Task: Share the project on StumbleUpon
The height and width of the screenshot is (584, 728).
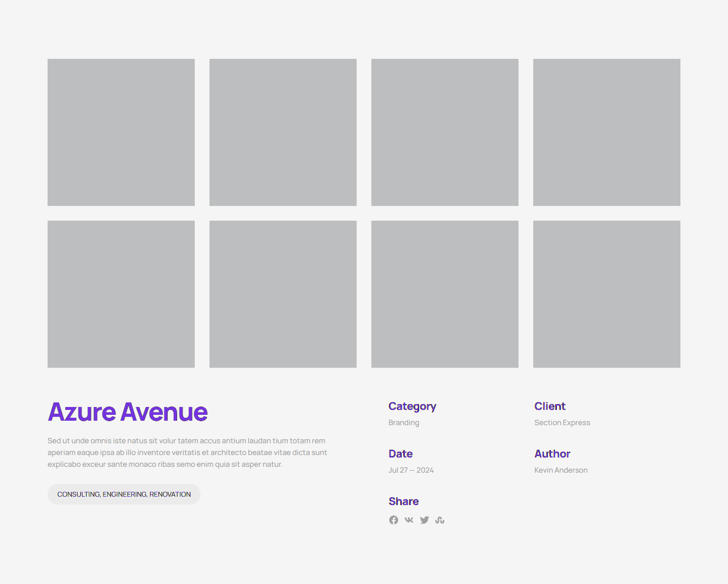Action: tap(440, 520)
